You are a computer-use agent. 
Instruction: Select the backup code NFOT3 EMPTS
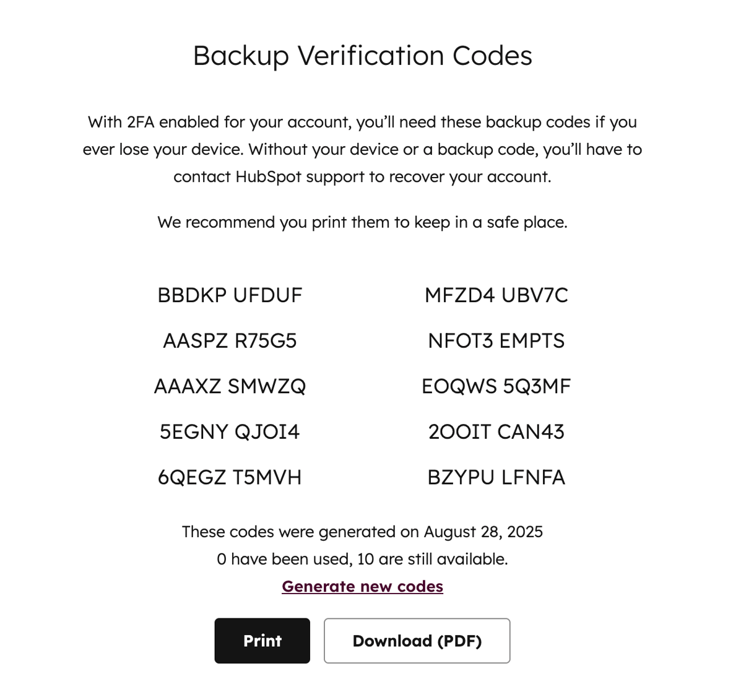[496, 340]
